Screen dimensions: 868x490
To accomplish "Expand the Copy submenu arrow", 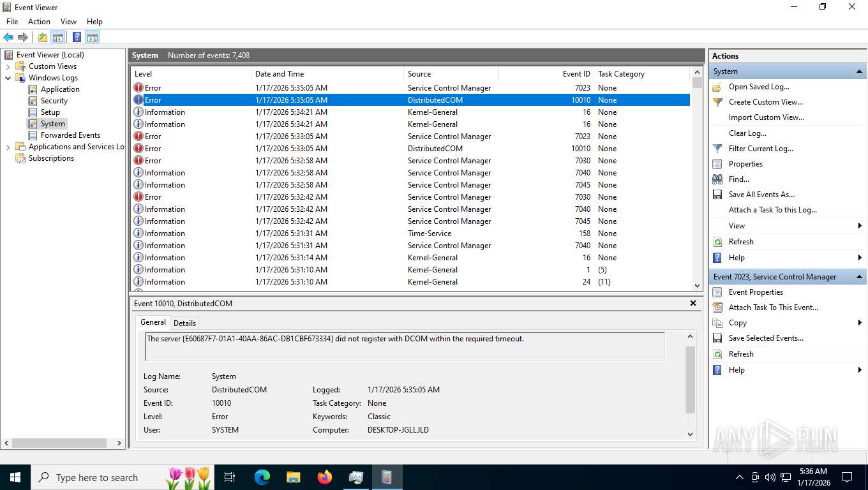I will pos(860,323).
